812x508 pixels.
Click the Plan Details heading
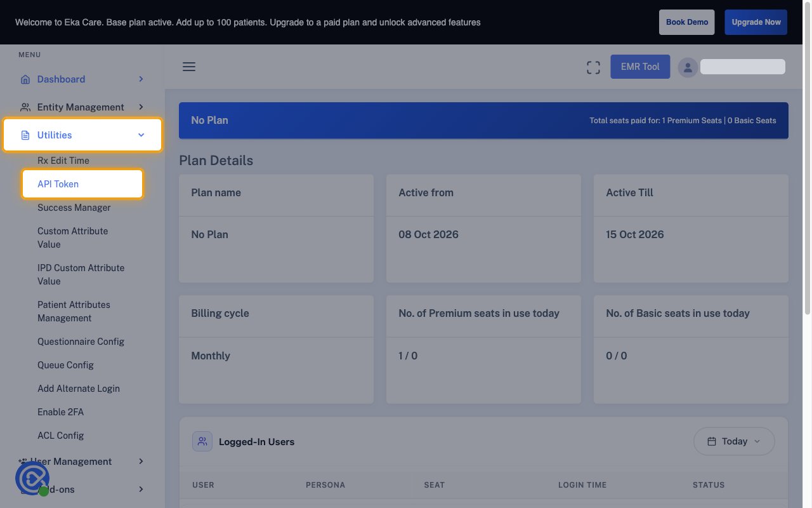click(x=216, y=161)
